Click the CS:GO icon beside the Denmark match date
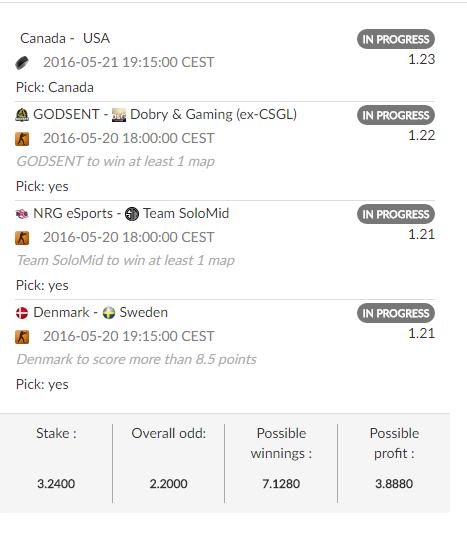Viewport: 467px width, 541px height. [22, 337]
